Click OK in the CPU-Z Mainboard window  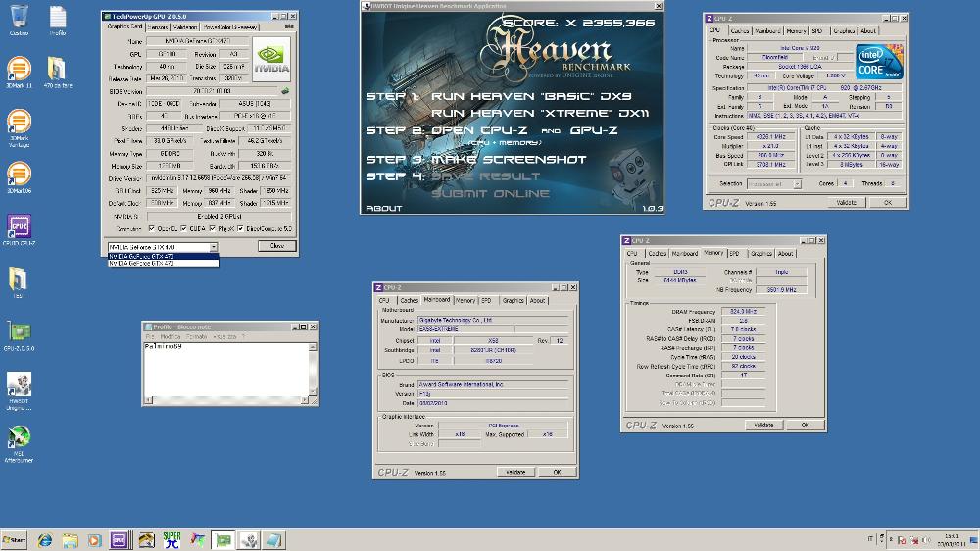pos(557,472)
